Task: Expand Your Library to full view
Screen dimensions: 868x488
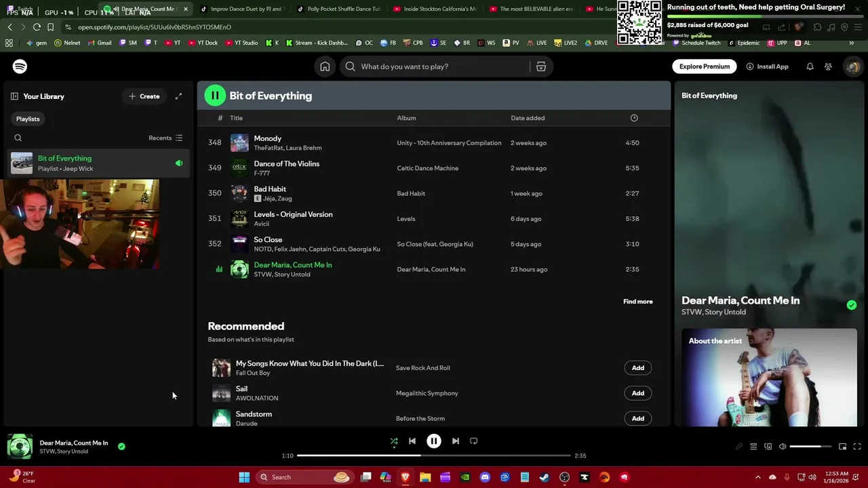Action: [178, 96]
